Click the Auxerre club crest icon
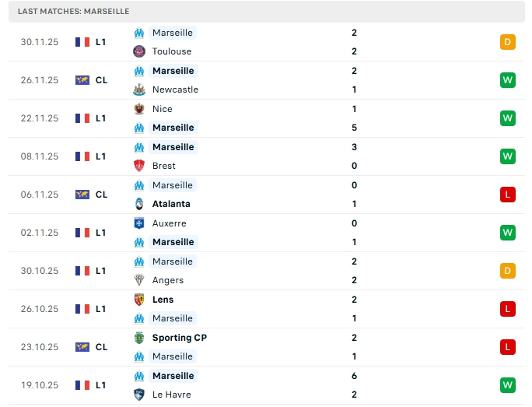 point(139,223)
